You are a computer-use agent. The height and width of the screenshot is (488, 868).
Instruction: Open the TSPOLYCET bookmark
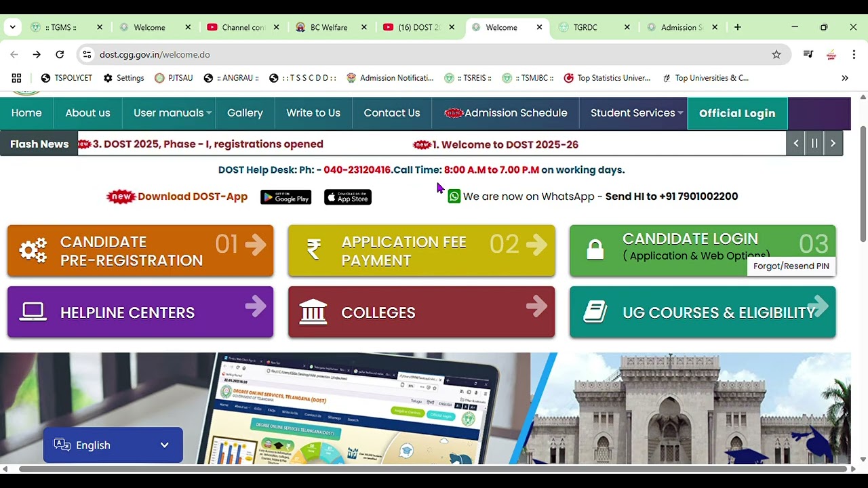[x=66, y=78]
